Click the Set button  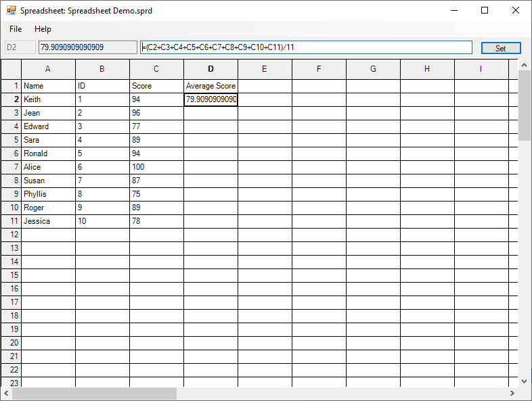click(x=501, y=48)
